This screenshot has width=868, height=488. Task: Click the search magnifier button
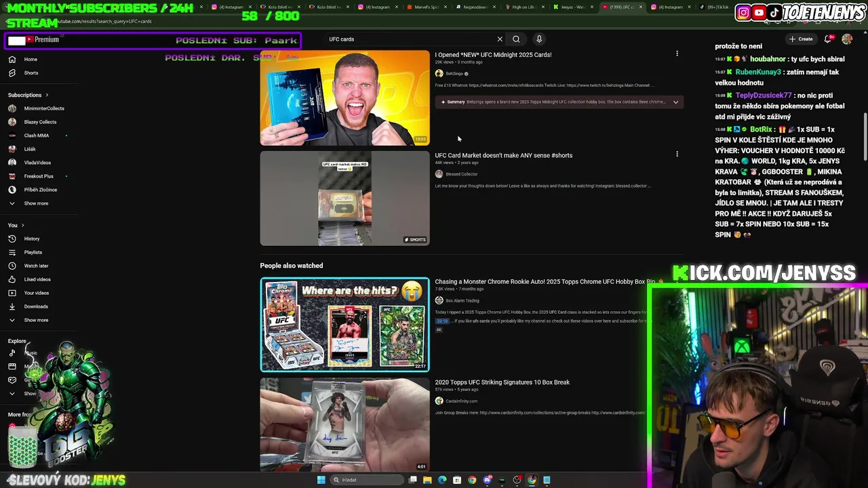click(516, 39)
